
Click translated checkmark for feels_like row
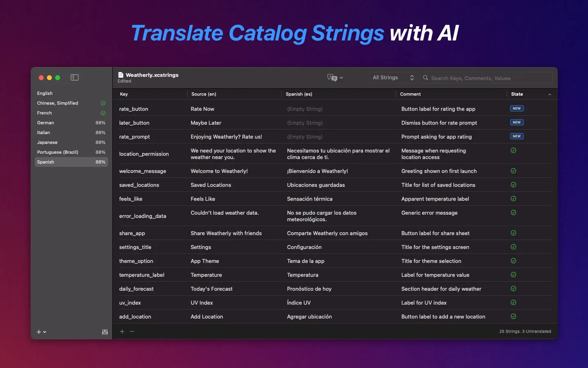[x=513, y=199]
